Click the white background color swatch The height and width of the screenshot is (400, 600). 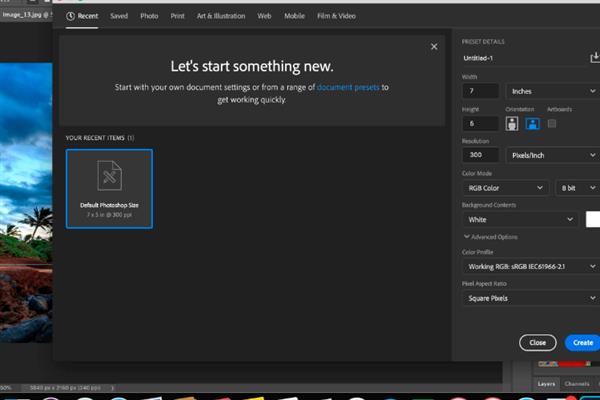[592, 219]
